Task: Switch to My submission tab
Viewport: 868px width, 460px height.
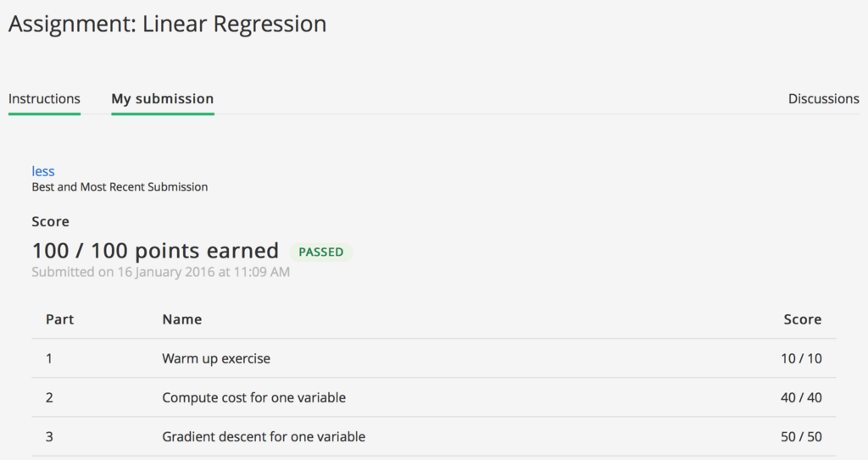Action: coord(163,99)
